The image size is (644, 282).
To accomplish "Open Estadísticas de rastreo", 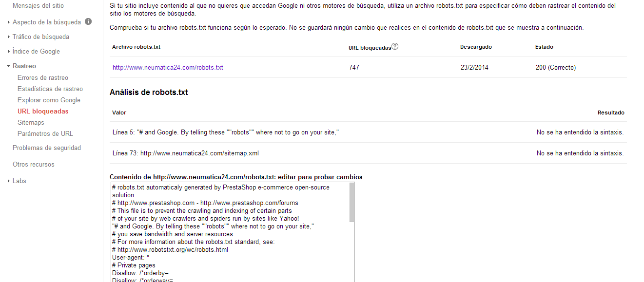I will 50,89.
